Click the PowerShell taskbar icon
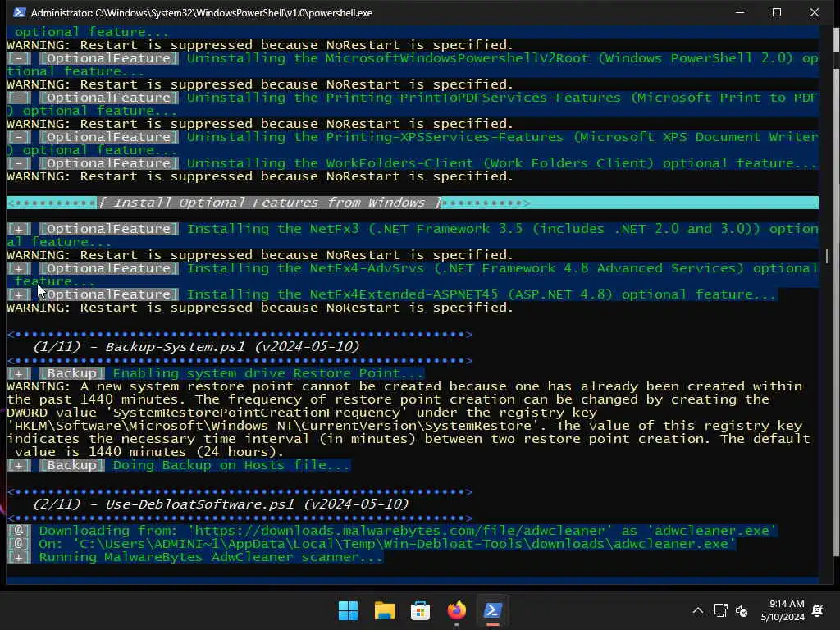The height and width of the screenshot is (630, 840). 493,610
